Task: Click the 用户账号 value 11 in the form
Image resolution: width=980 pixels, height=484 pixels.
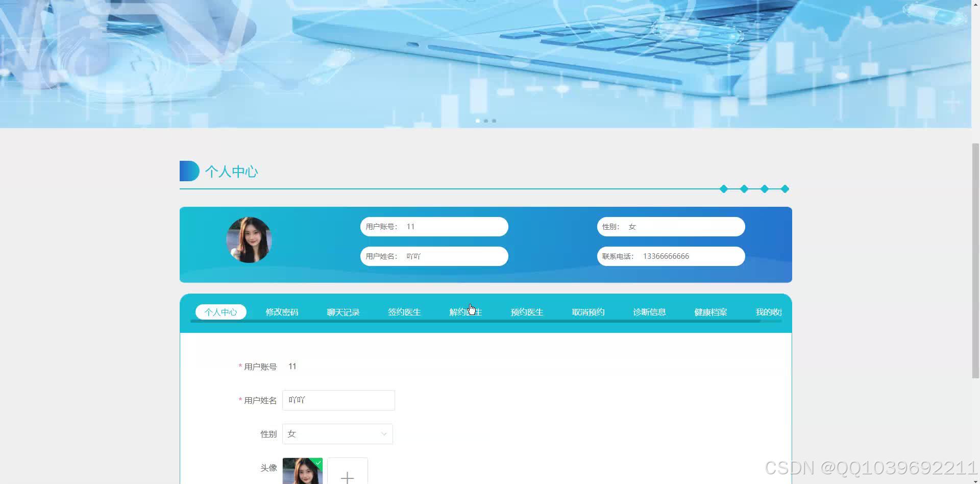Action: (x=292, y=367)
